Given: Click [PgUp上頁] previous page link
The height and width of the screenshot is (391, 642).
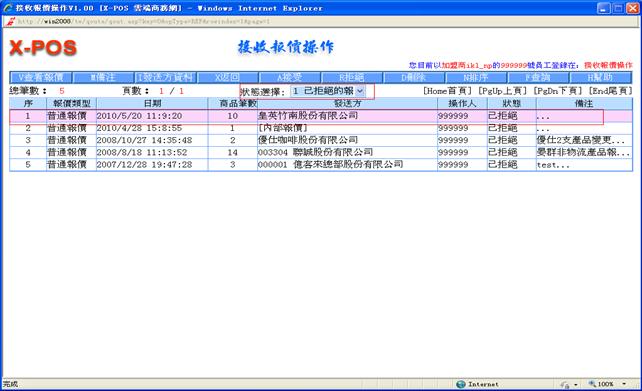Looking at the screenshot, I should [502, 91].
